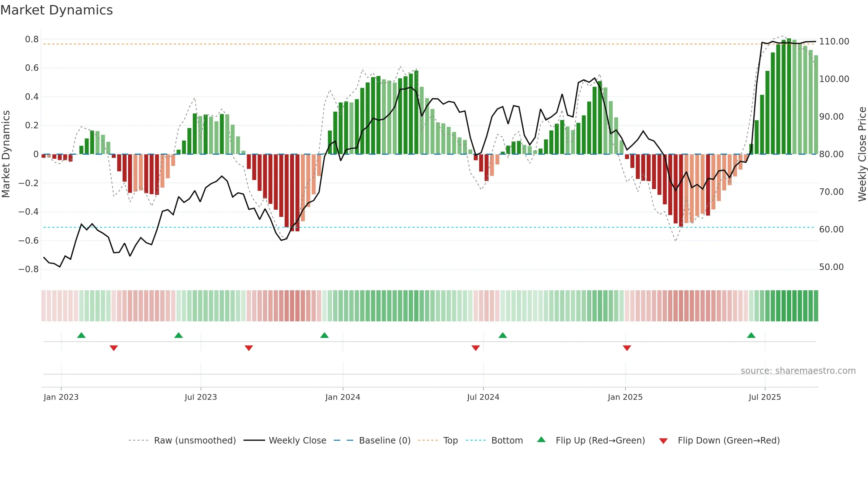Click the Jul 2025 x-axis label
868x488 pixels.
tap(765, 397)
